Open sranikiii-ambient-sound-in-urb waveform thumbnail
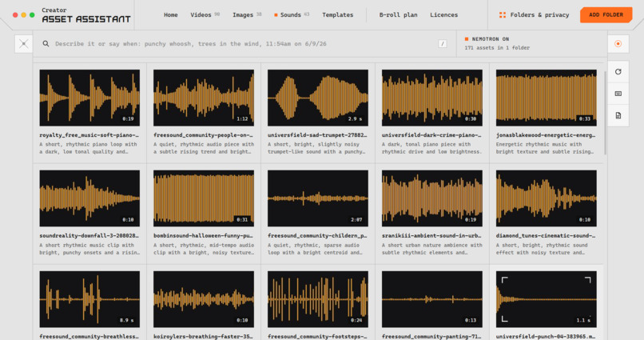Screen dimensions: 644x340 pos(431,198)
